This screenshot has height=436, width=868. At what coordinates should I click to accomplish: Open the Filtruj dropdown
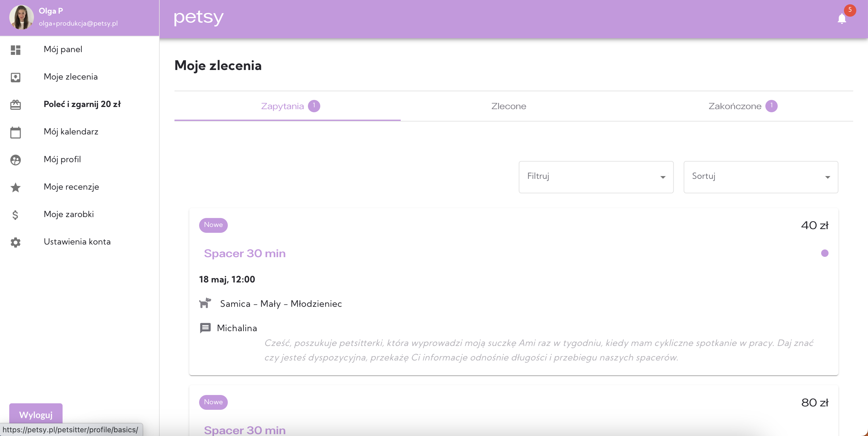596,177
